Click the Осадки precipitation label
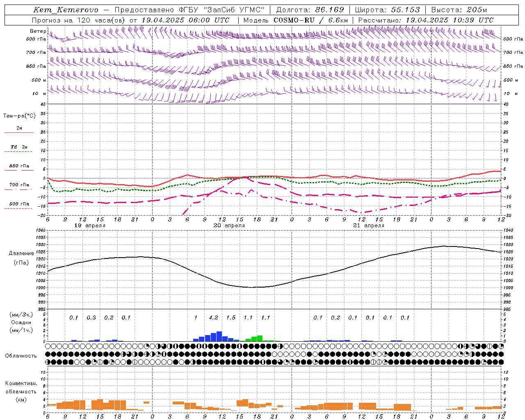Viewport: 525px width, 420px height. (21, 322)
